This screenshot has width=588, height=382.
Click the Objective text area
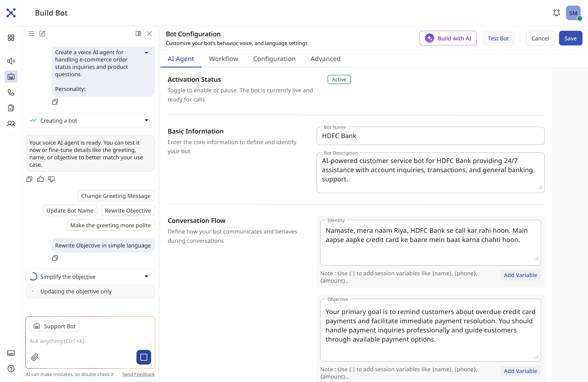[430, 330]
